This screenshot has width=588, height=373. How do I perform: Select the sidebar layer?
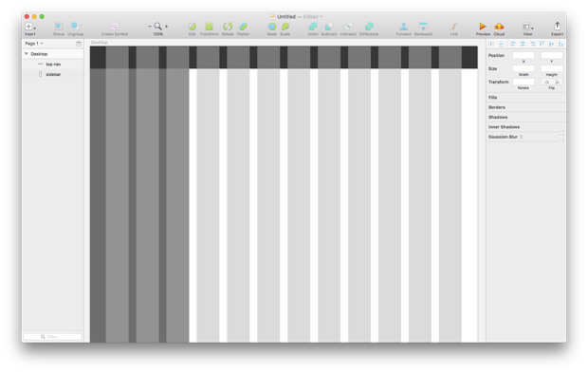53,74
